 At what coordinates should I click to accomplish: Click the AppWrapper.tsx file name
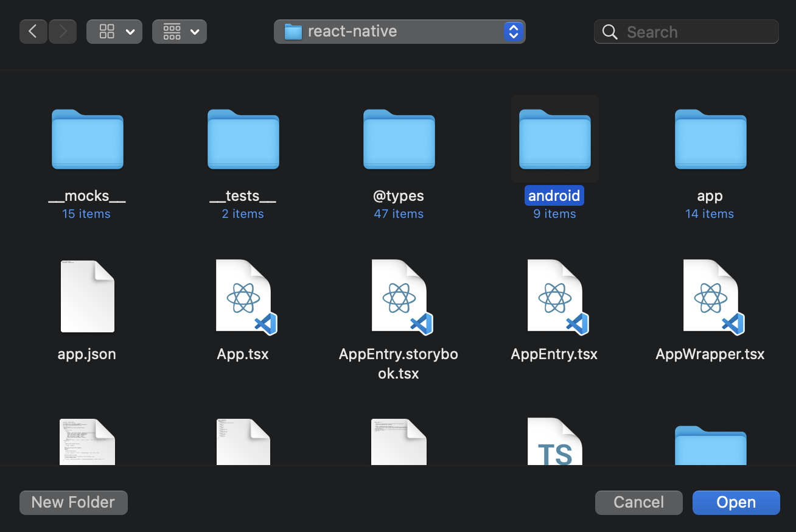point(710,354)
